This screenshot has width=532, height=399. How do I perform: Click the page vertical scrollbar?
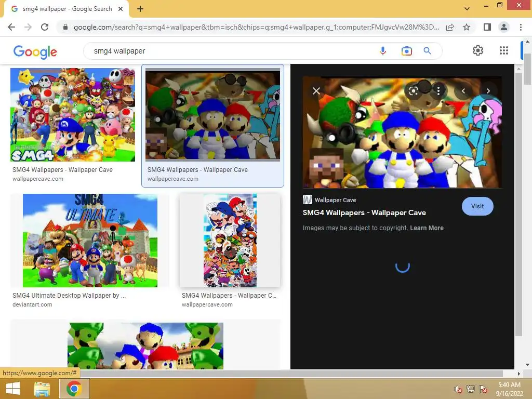pyautogui.click(x=528, y=69)
